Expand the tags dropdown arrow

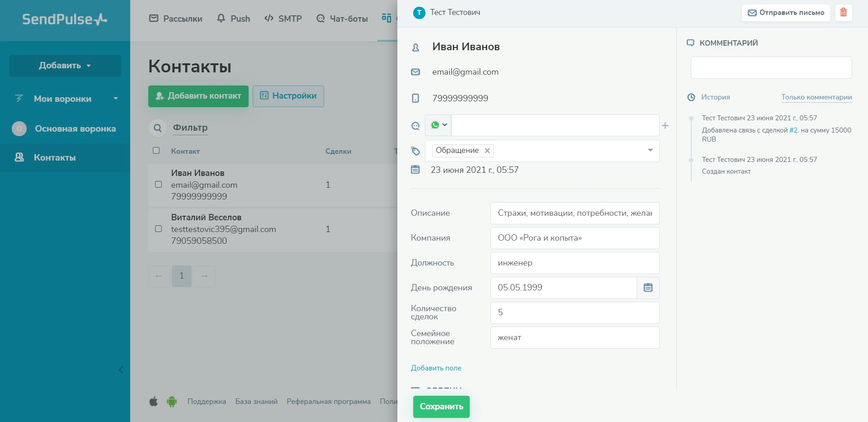(x=650, y=151)
